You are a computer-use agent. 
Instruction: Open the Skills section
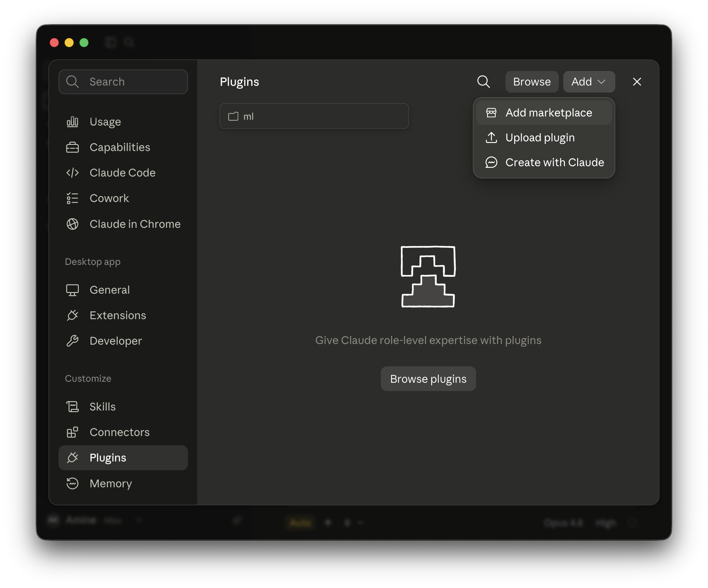pos(123,407)
